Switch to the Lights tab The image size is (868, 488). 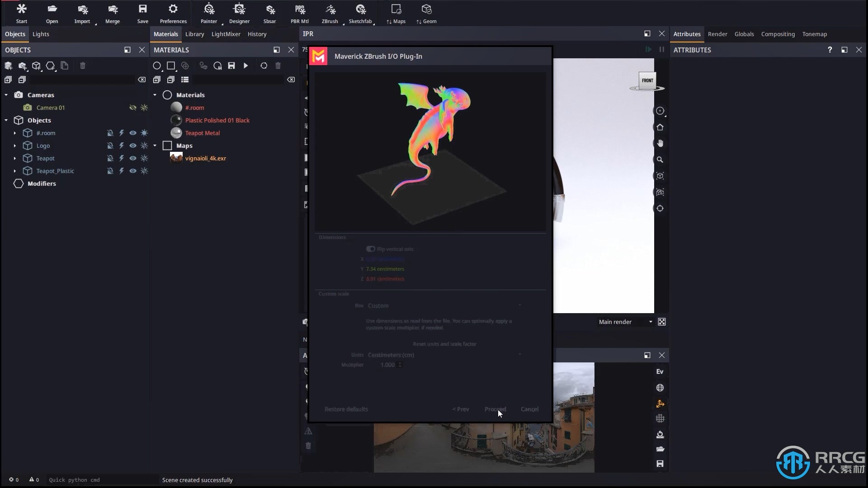[x=41, y=34]
